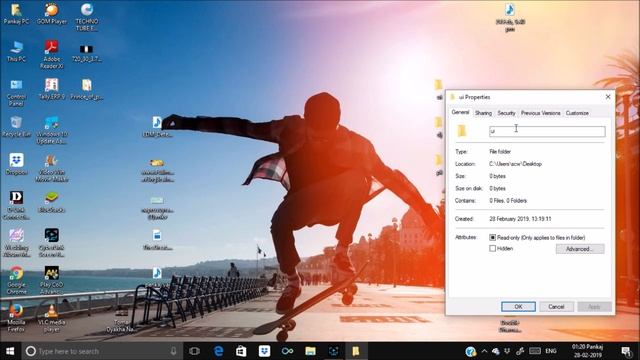This screenshot has height=360, width=640.
Task: Open the TECHNO TUBE desktop icon
Action: (x=87, y=17)
